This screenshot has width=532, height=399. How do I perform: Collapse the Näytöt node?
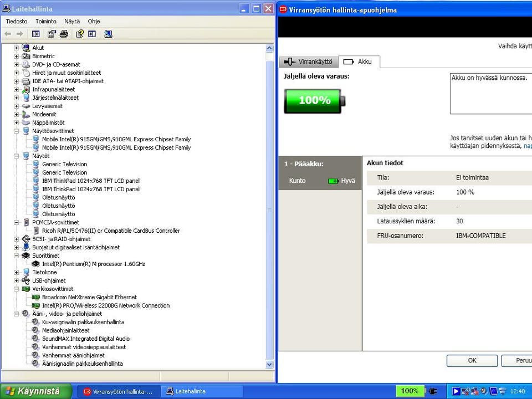coord(16,156)
